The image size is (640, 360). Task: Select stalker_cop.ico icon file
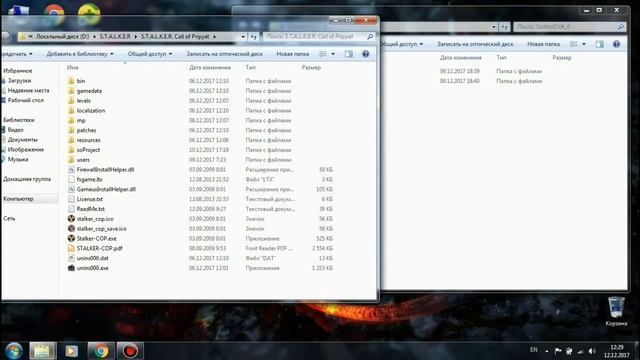click(x=95, y=219)
